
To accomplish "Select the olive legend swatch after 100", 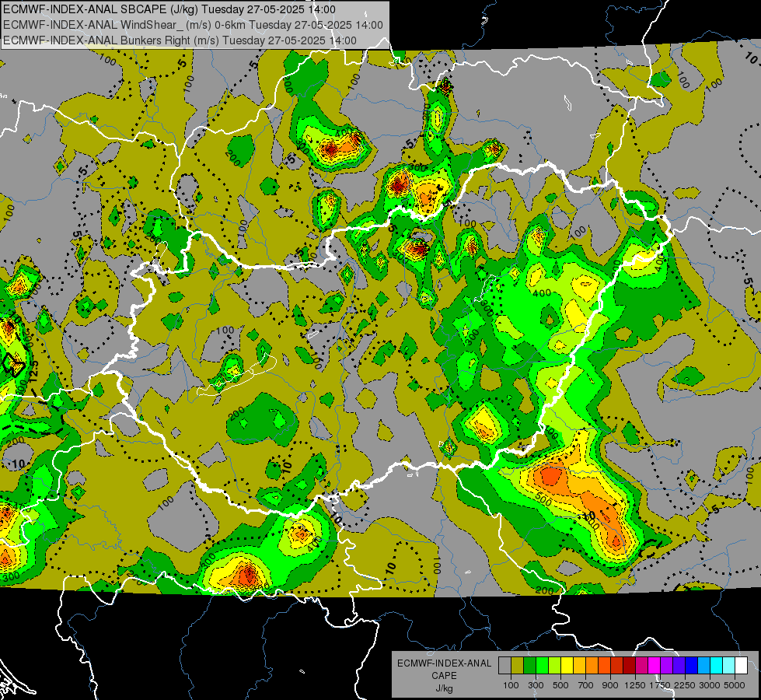I will pos(518,666).
